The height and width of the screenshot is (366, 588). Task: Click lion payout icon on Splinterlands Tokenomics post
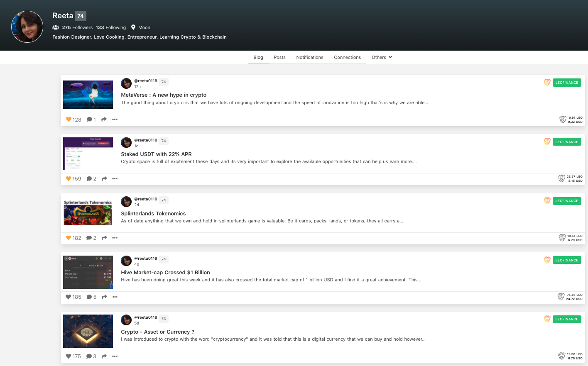pos(562,238)
